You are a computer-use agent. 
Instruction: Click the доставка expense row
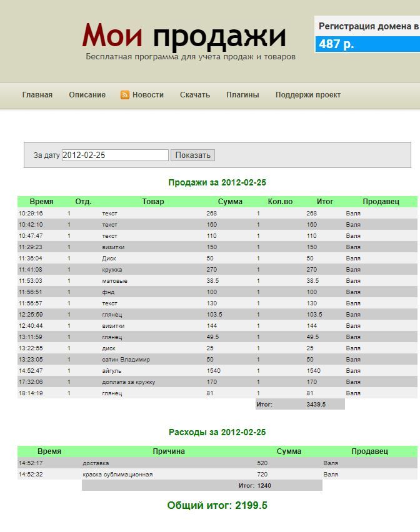(x=217, y=463)
